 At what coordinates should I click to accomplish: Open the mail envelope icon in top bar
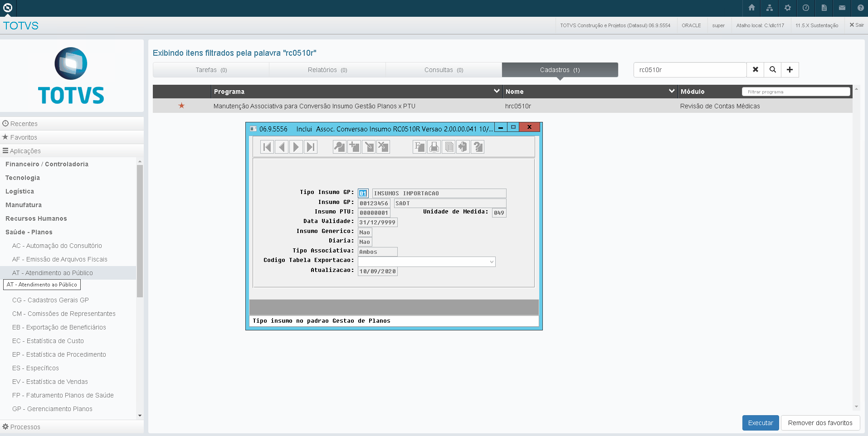click(842, 8)
